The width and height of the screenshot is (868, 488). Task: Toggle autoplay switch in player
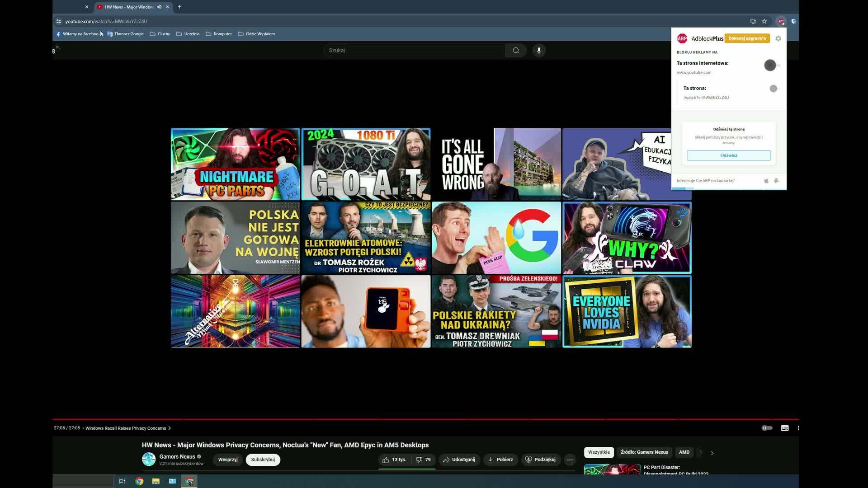pyautogui.click(x=767, y=428)
